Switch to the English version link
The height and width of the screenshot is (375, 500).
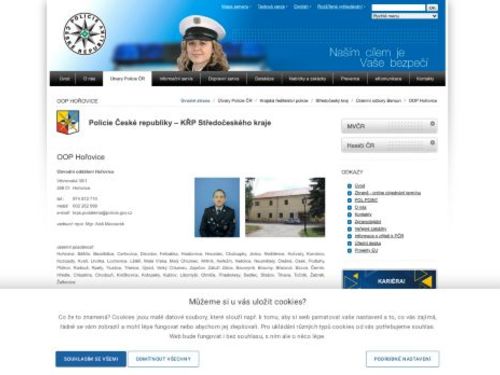click(x=301, y=7)
